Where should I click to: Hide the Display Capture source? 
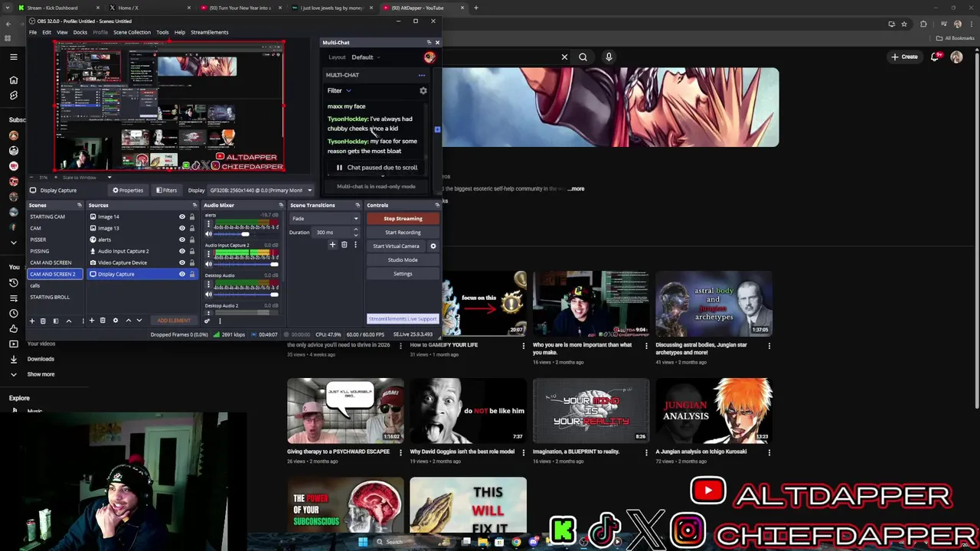click(x=182, y=274)
